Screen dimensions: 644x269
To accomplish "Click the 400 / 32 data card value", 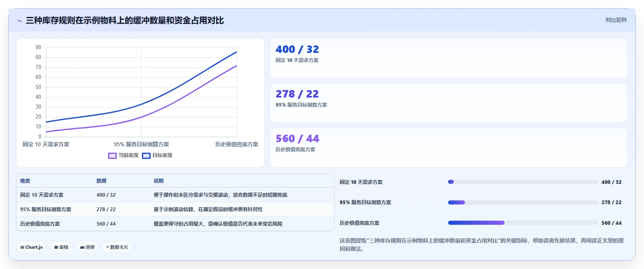I will pyautogui.click(x=297, y=49).
